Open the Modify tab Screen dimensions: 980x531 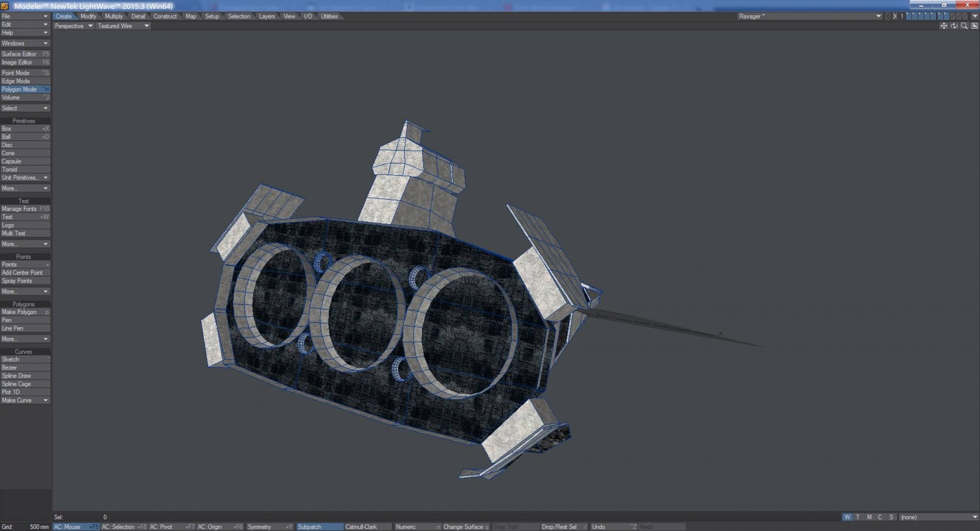click(88, 17)
